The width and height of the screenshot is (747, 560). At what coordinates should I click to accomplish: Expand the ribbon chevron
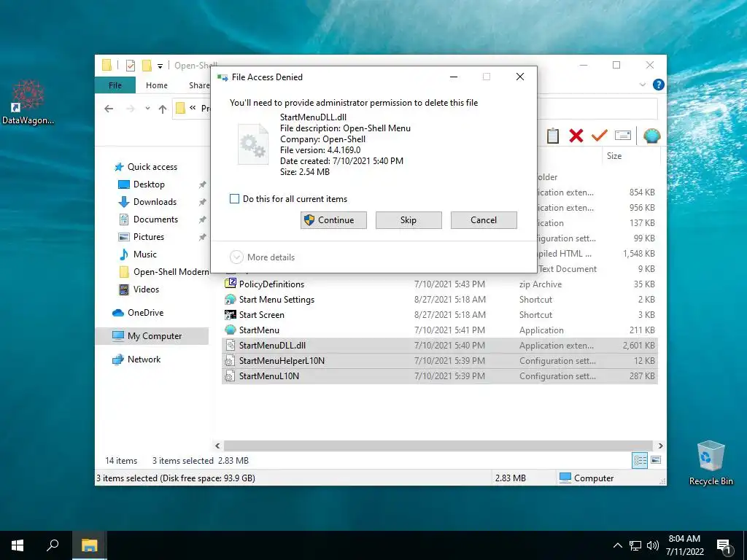tap(642, 85)
